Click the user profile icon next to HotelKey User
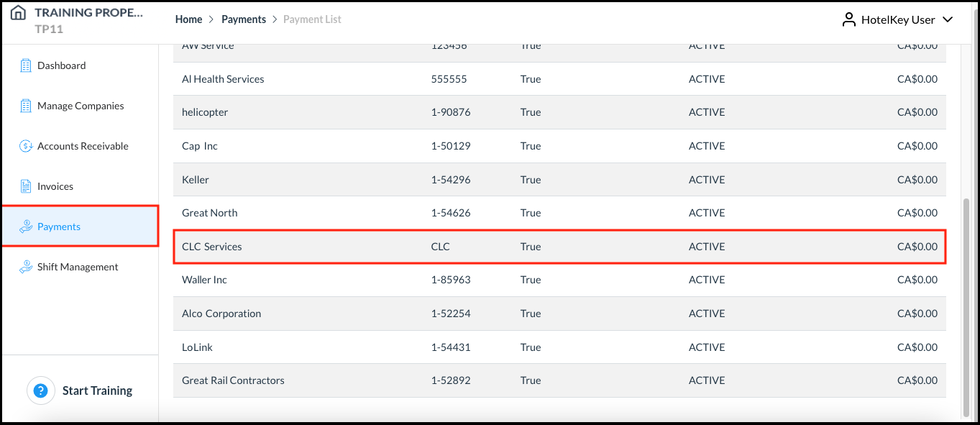 coord(848,19)
